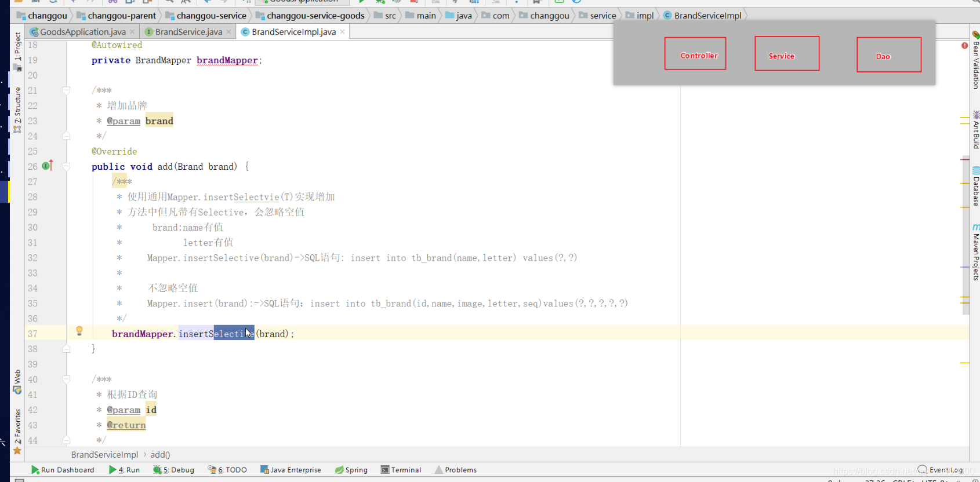Open the Terminal tool window
Screen dimensions: 980x482
click(x=401, y=470)
